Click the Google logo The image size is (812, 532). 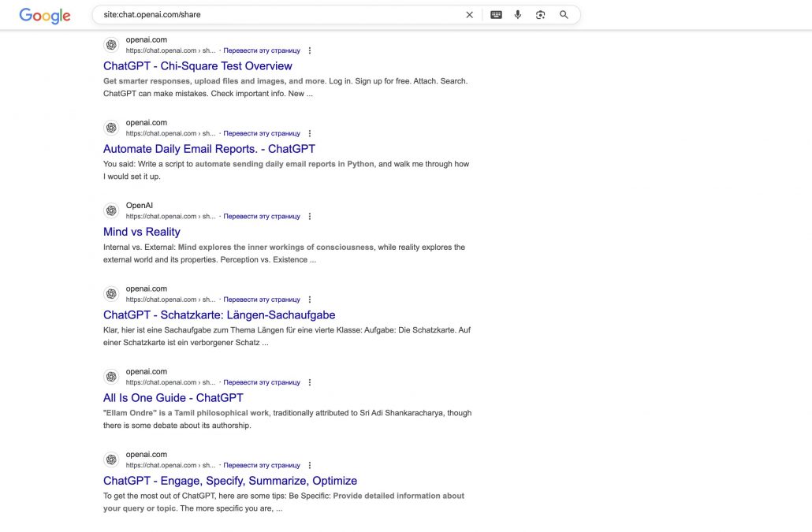click(44, 16)
